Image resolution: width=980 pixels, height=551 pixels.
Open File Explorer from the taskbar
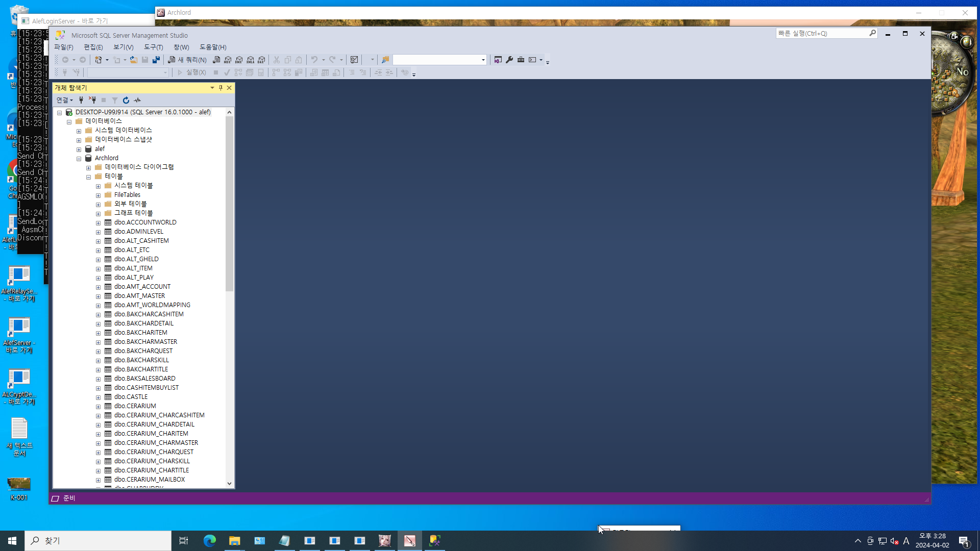(234, 541)
